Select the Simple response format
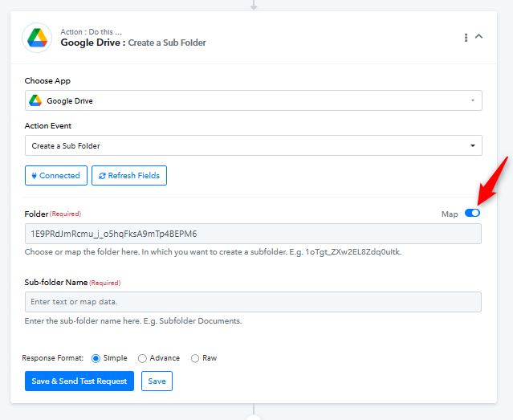513x420 pixels. click(x=96, y=358)
